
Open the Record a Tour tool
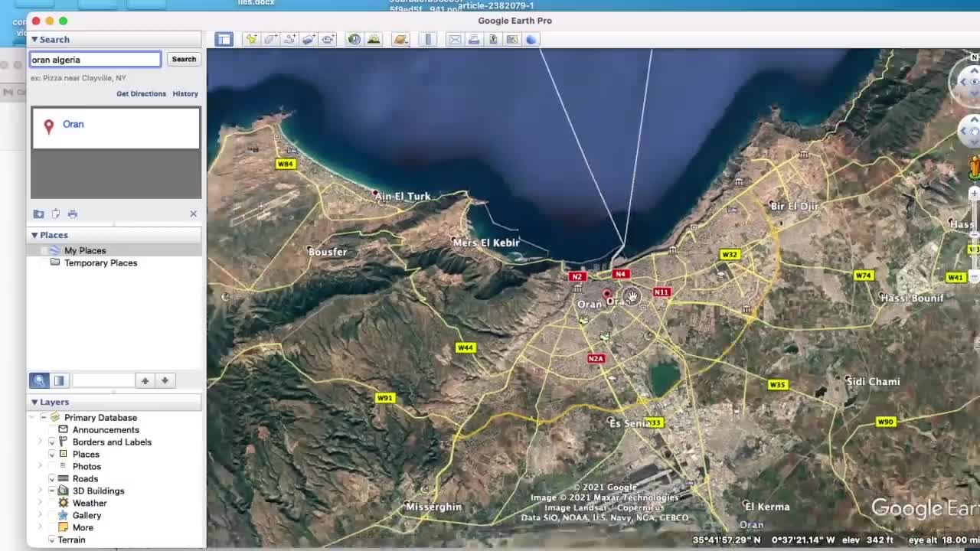(x=328, y=40)
